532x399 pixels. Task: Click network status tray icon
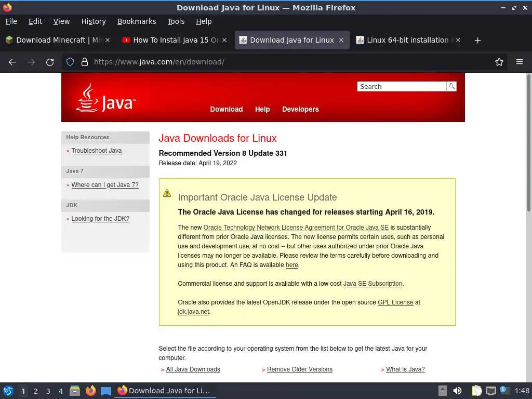tap(490, 391)
